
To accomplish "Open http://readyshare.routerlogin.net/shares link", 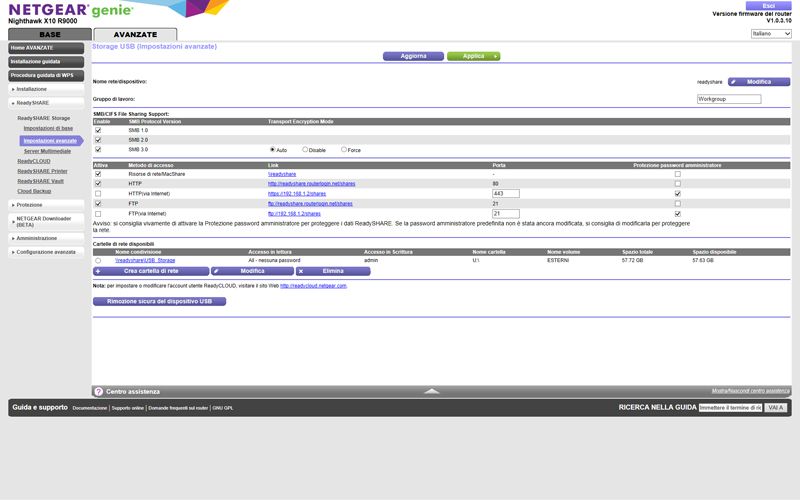I will pos(312,184).
